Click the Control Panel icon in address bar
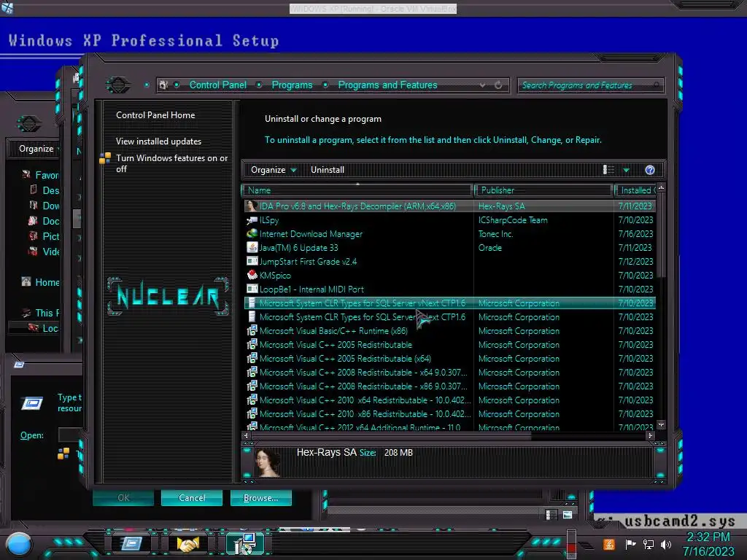 pyautogui.click(x=163, y=85)
